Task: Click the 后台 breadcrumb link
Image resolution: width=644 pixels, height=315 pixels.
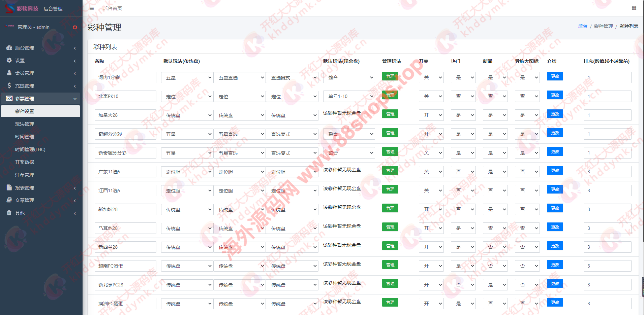Action: [x=582, y=26]
